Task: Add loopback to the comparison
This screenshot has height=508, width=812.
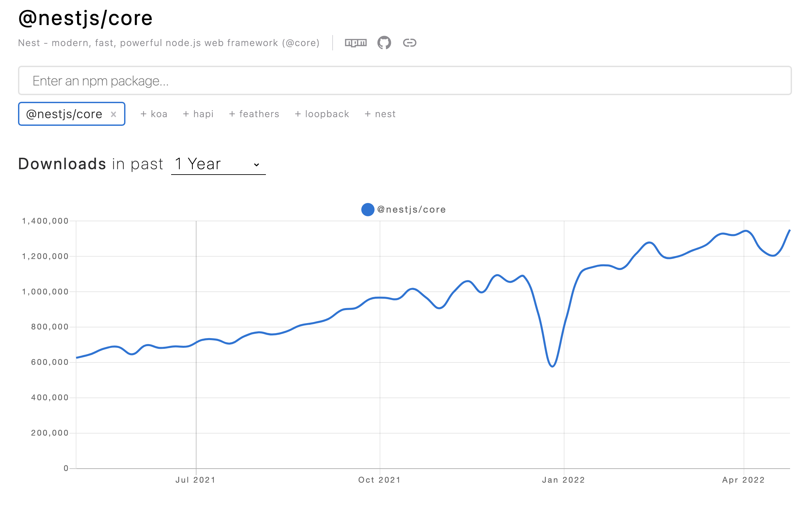Action: (x=322, y=114)
